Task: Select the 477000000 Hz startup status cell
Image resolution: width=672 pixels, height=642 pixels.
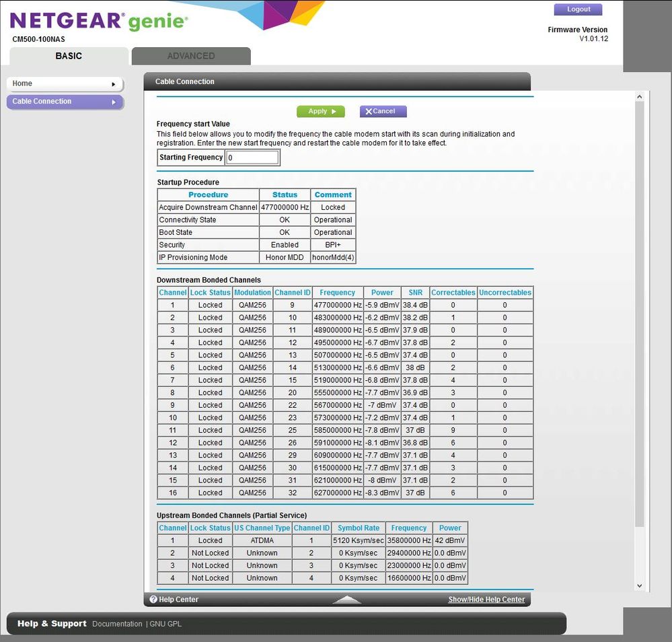Action: (285, 207)
